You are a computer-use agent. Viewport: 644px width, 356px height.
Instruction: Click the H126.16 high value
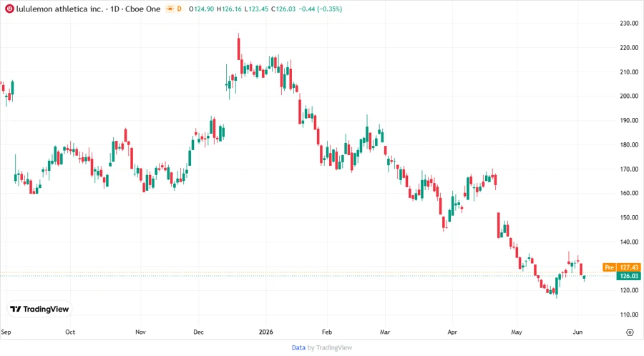tap(229, 9)
